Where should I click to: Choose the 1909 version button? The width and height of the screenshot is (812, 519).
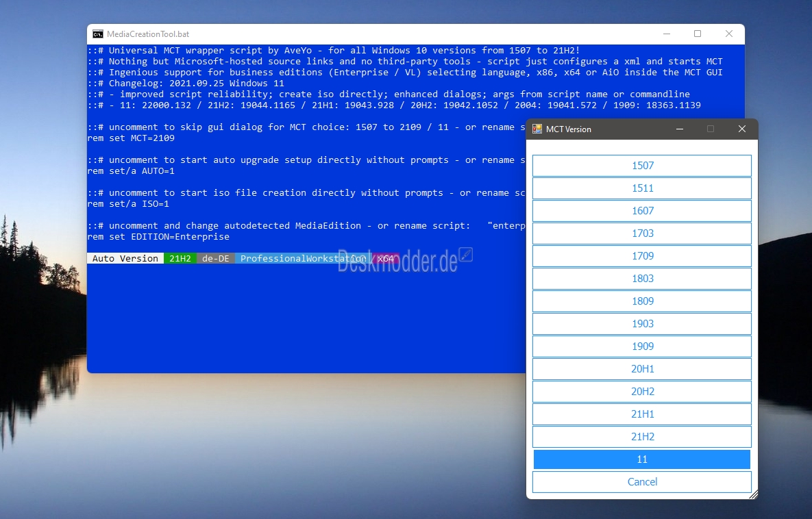[x=641, y=346]
